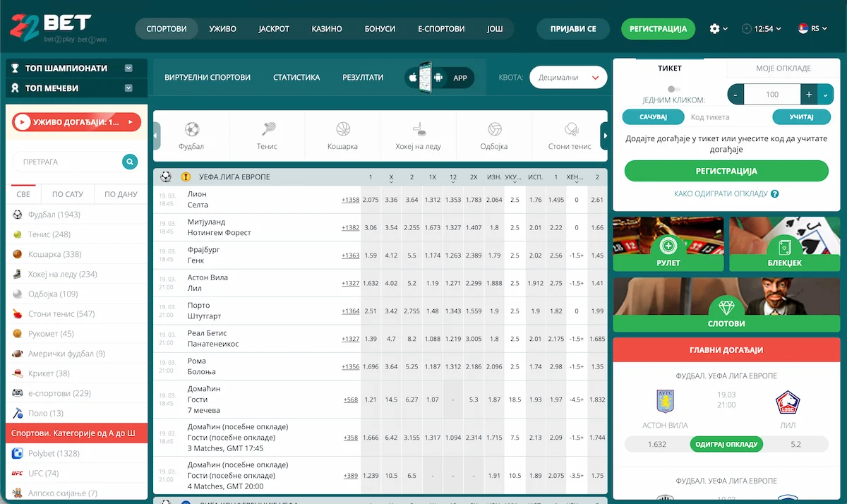Click the Претрага search field
This screenshot has width=847, height=504.
pos(67,162)
